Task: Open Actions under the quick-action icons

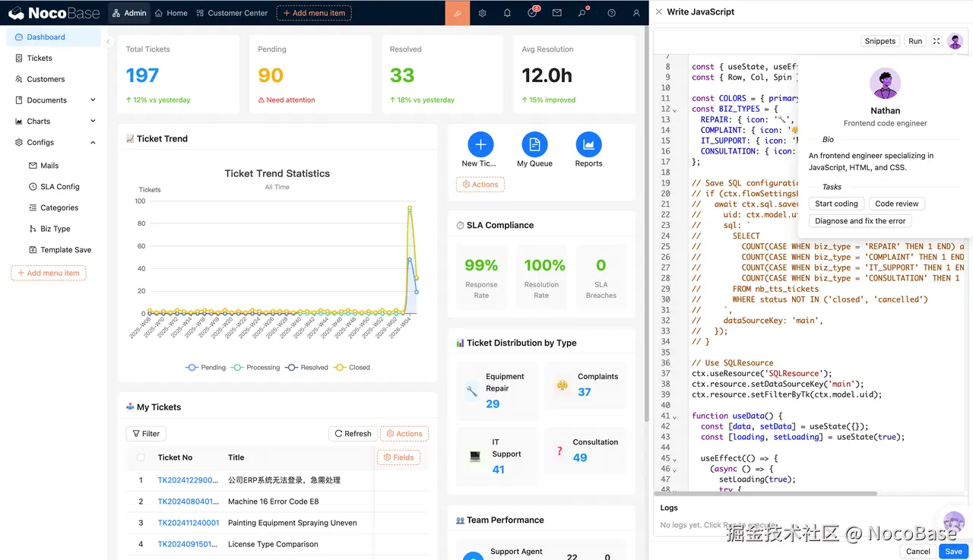Action: point(480,184)
